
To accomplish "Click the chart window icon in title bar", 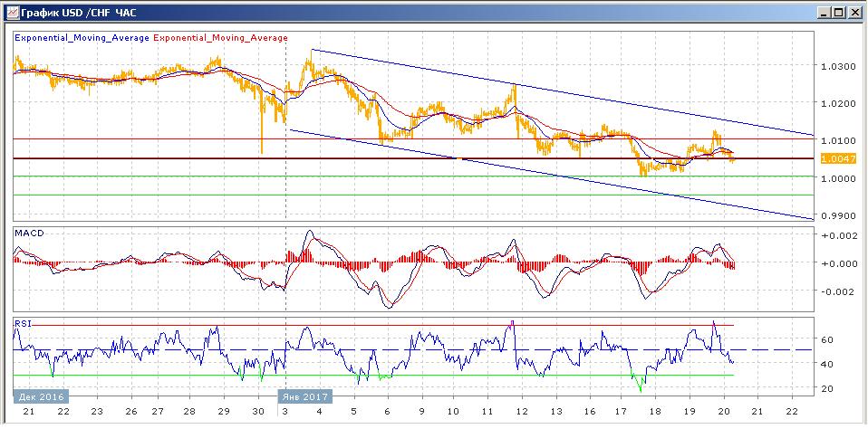I will click(x=13, y=13).
